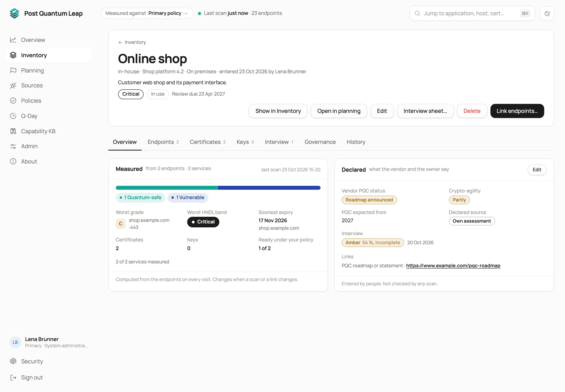Expand the Primary policy dropdown

point(147,13)
